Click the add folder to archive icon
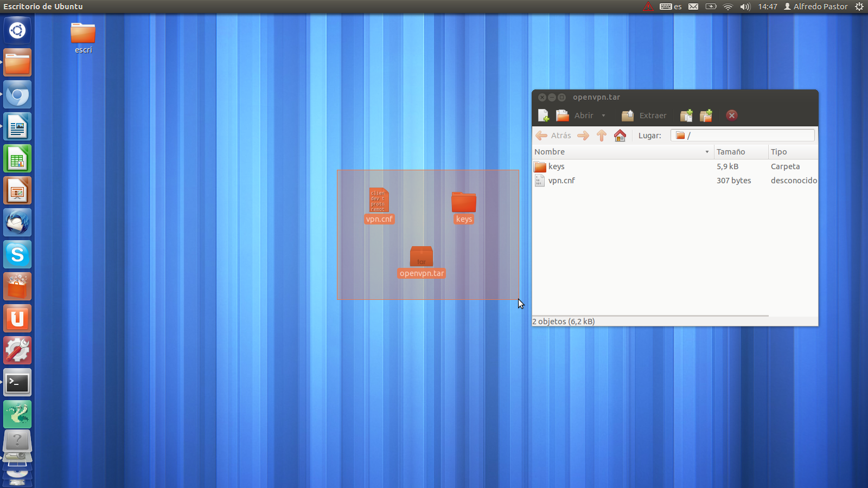This screenshot has height=488, width=868. (706, 115)
